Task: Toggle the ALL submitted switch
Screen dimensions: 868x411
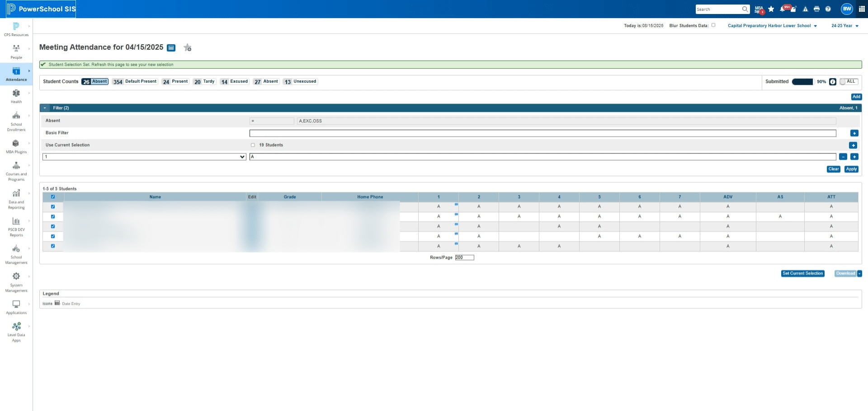Action: click(849, 82)
